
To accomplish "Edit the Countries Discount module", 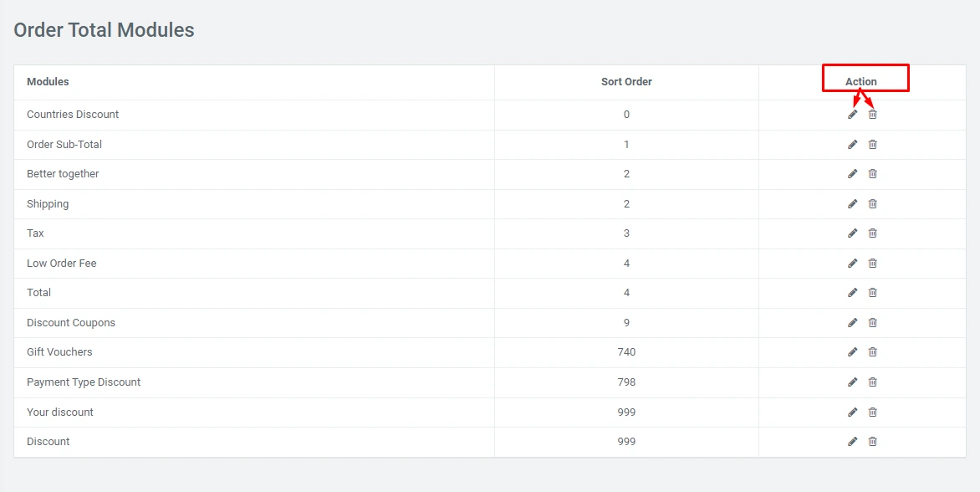I will coord(852,115).
